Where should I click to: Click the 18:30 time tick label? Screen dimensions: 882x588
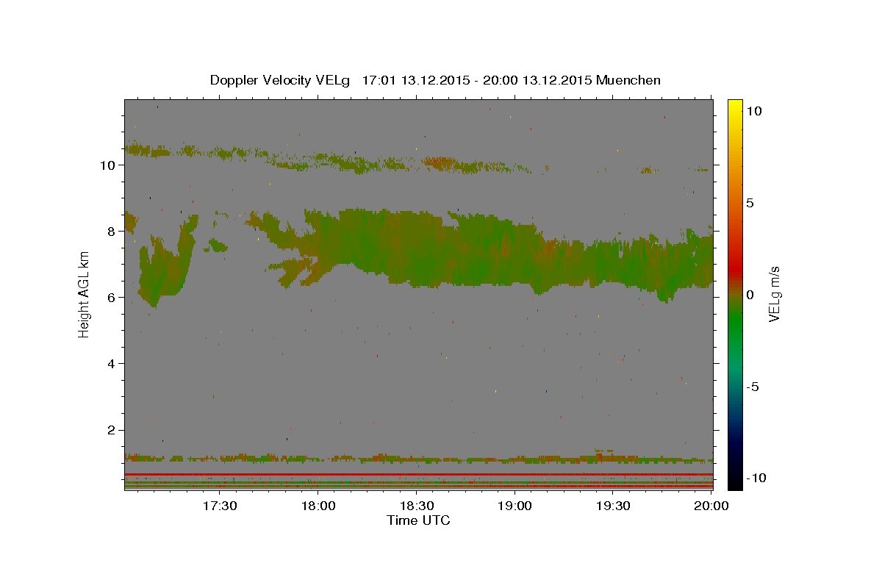tap(417, 506)
